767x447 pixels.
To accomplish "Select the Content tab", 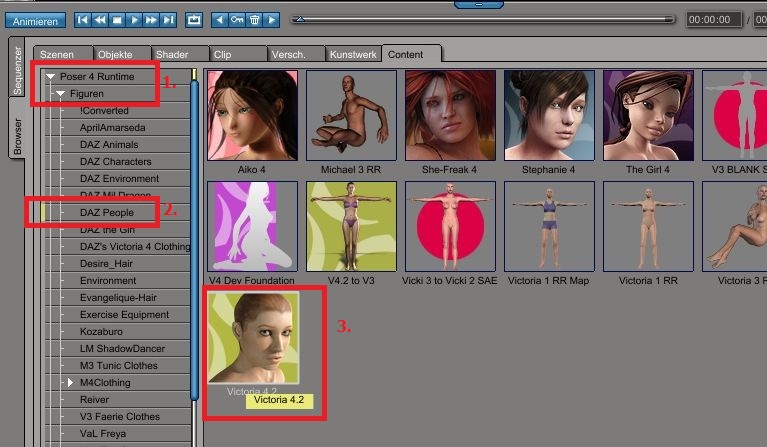I will 411,54.
